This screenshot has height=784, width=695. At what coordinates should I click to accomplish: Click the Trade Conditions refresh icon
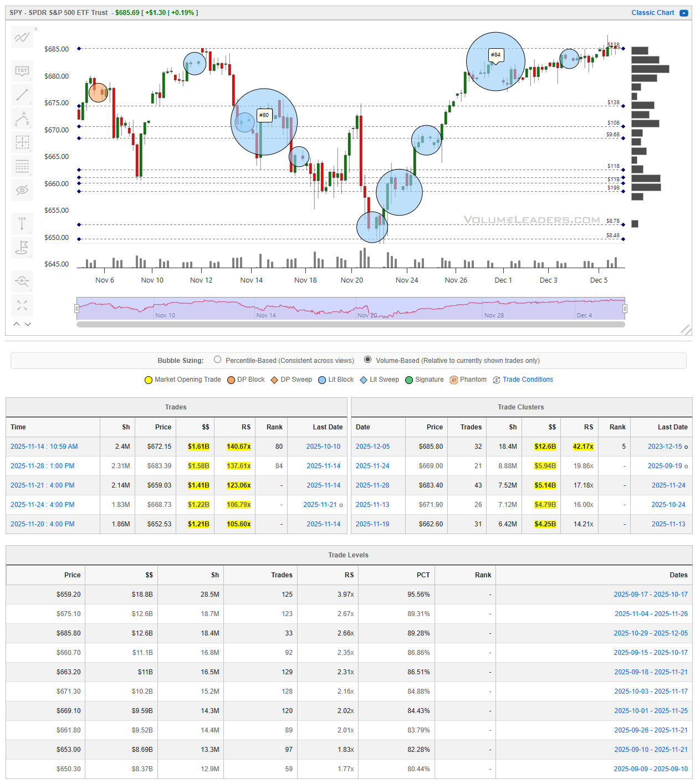(x=497, y=380)
